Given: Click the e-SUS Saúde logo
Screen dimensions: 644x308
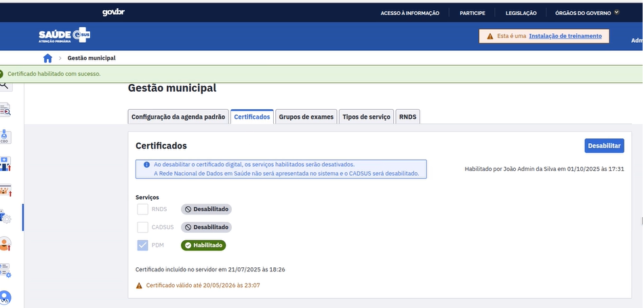Looking at the screenshot, I should click(x=64, y=35).
